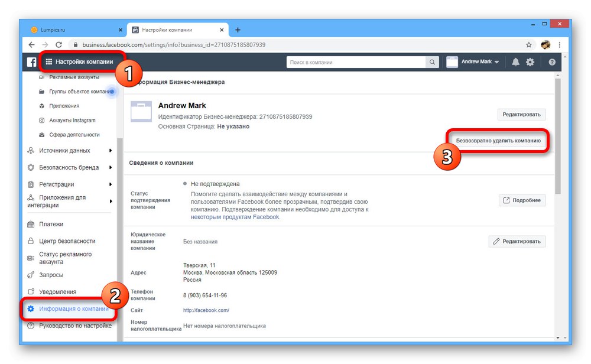Open Группы объектов компании in sidebar

coord(76,92)
